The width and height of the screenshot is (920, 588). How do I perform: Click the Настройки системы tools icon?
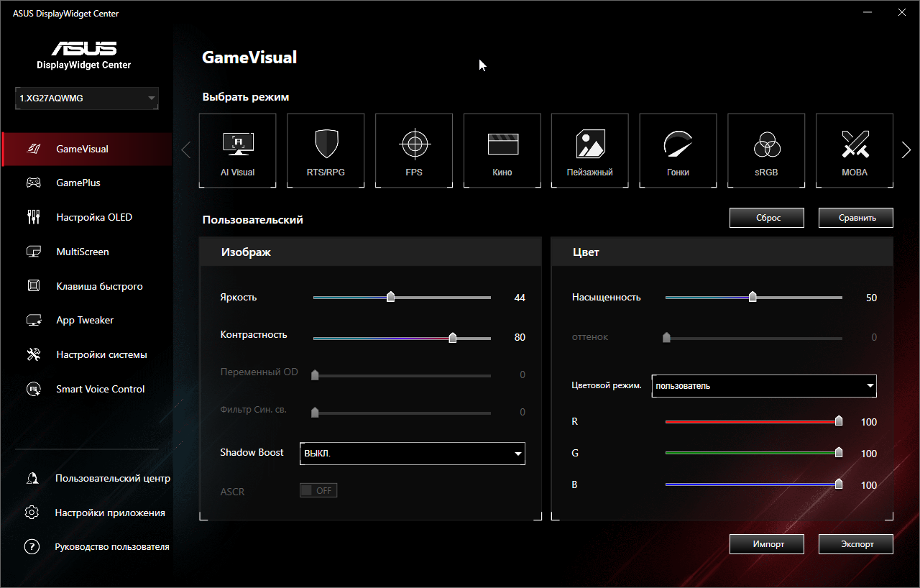click(34, 354)
